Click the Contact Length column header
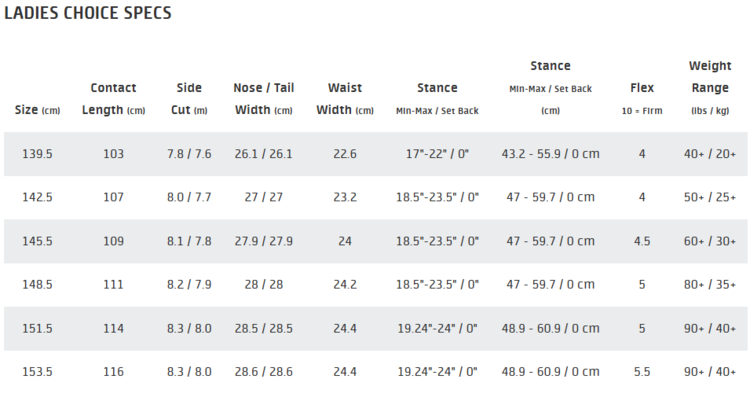750x401 pixels. coord(113,98)
